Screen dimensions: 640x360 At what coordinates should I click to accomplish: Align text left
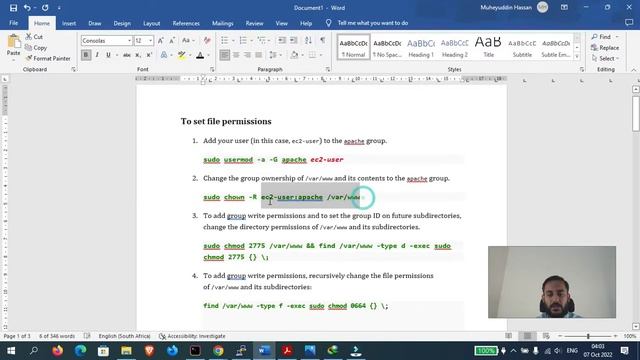coord(224,55)
